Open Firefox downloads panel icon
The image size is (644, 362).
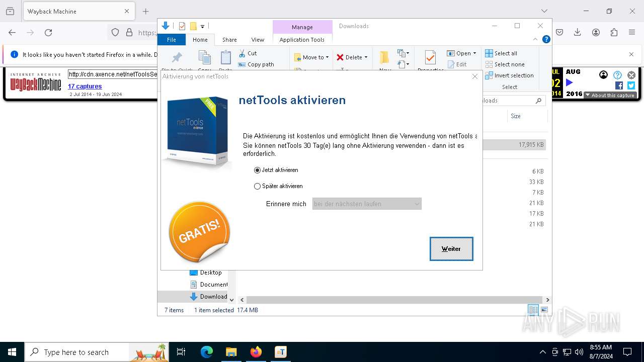(578, 33)
